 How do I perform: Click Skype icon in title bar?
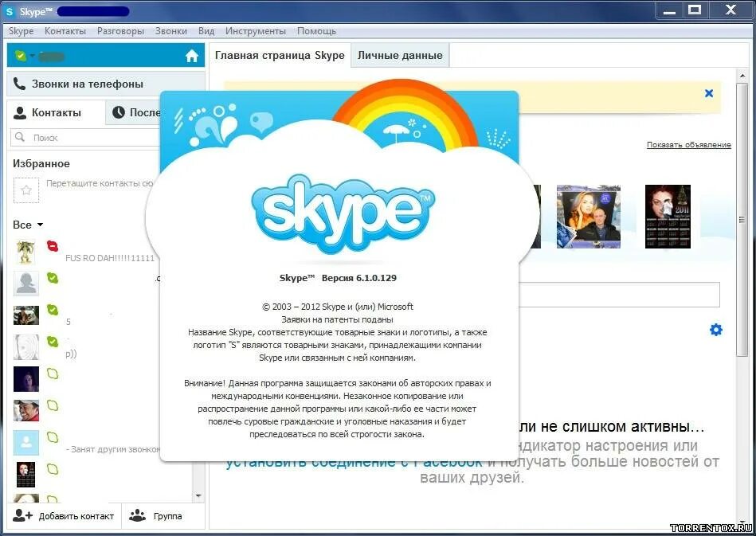click(x=10, y=12)
